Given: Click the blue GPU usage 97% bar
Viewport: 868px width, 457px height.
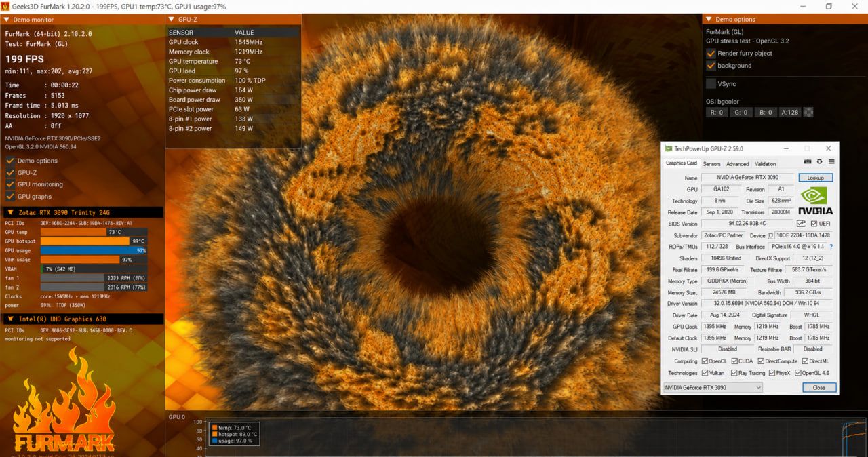Looking at the screenshot, I should [x=94, y=250].
